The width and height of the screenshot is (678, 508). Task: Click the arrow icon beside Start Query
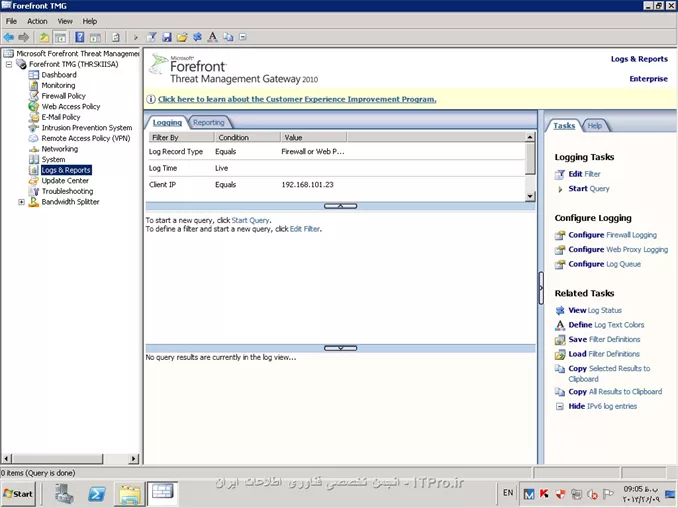pos(560,189)
